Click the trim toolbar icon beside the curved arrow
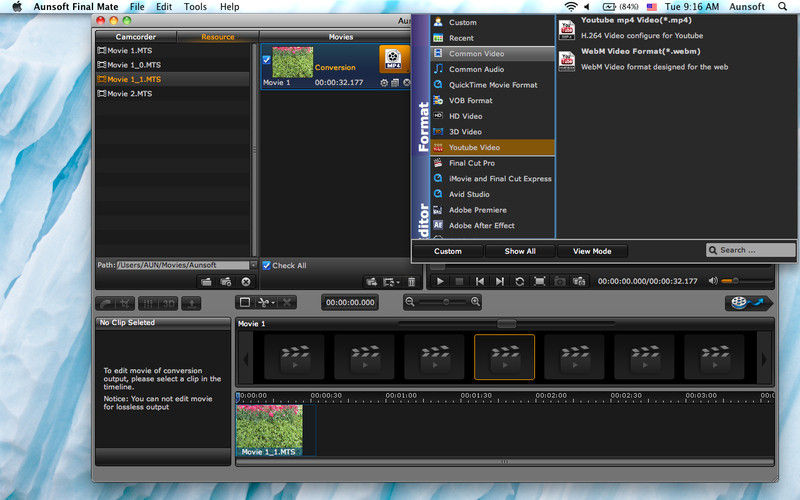This screenshot has height=500, width=800. click(126, 304)
